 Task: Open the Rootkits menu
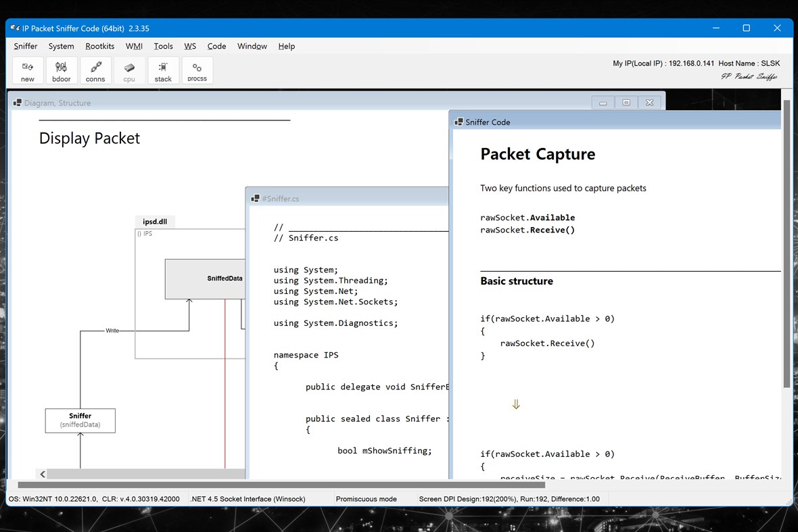pos(99,46)
